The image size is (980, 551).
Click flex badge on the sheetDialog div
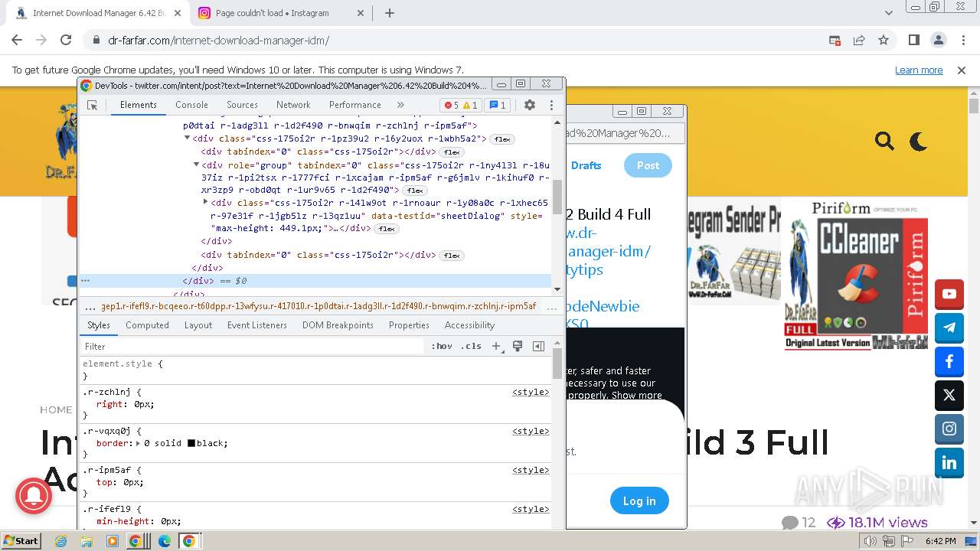[386, 229]
